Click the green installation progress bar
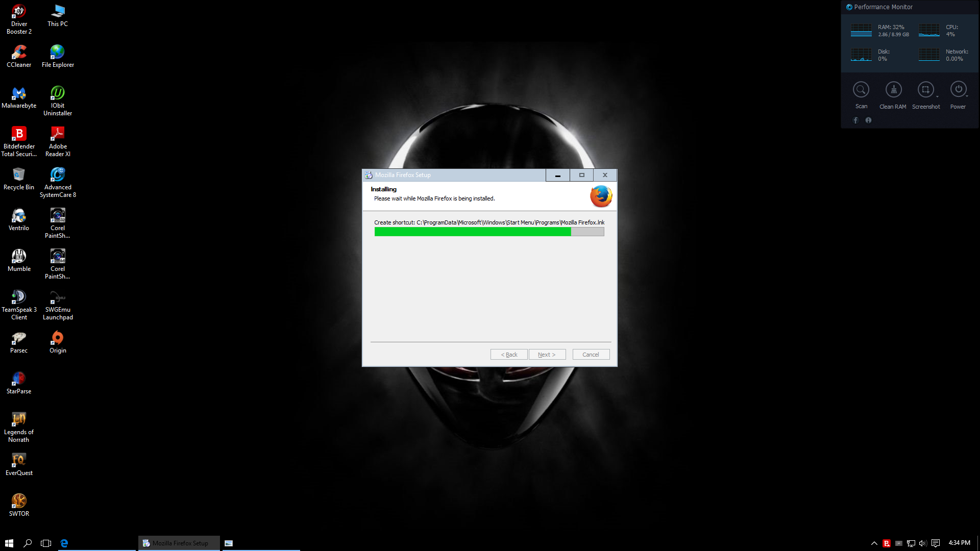Image resolution: width=980 pixels, height=551 pixels. [x=473, y=232]
